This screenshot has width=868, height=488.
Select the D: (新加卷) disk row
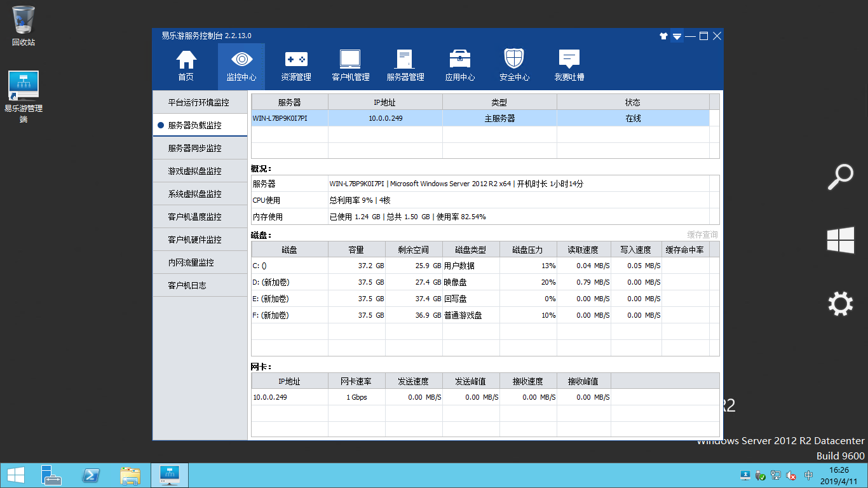pyautogui.click(x=485, y=282)
